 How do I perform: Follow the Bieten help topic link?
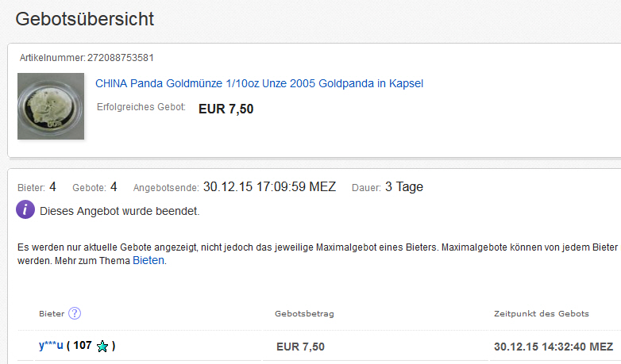point(148,260)
